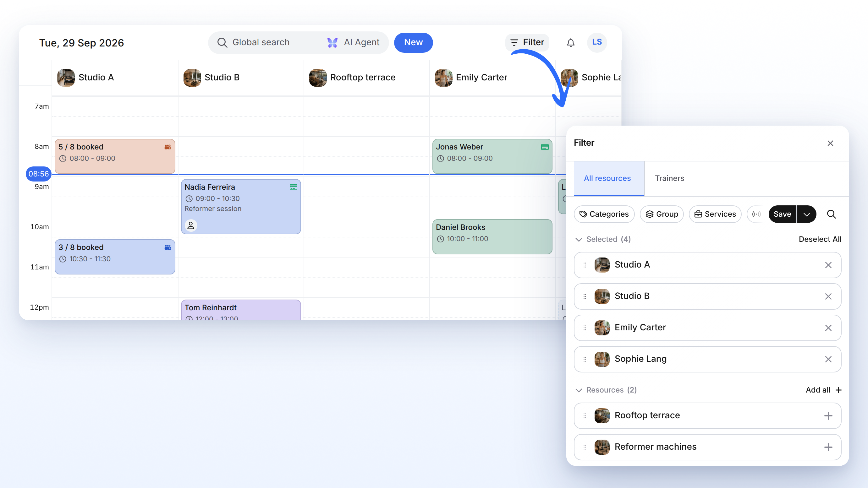Click the live broadcast signal icon
Screen dimensions: 868x488
point(756,214)
